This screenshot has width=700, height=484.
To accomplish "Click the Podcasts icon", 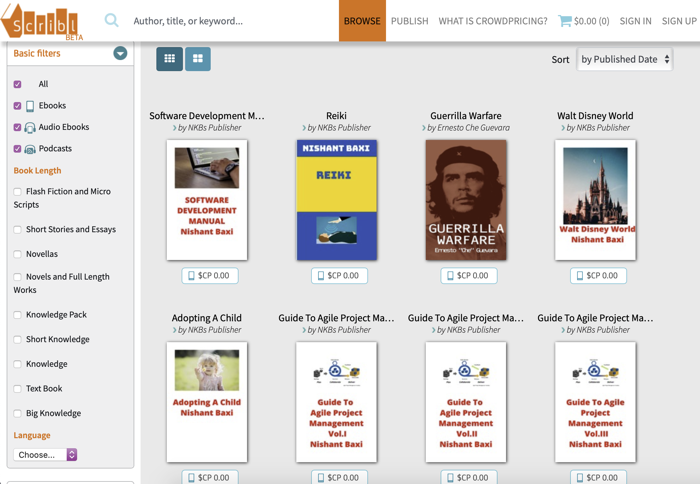I will click(30, 149).
